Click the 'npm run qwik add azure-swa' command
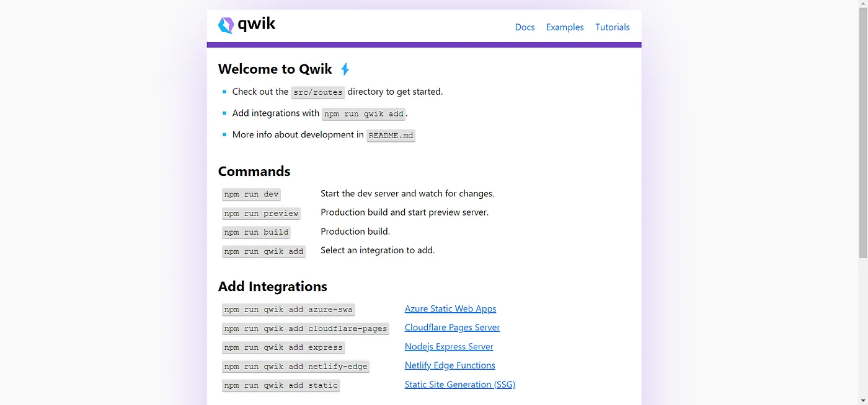The width and height of the screenshot is (868, 405). point(288,310)
